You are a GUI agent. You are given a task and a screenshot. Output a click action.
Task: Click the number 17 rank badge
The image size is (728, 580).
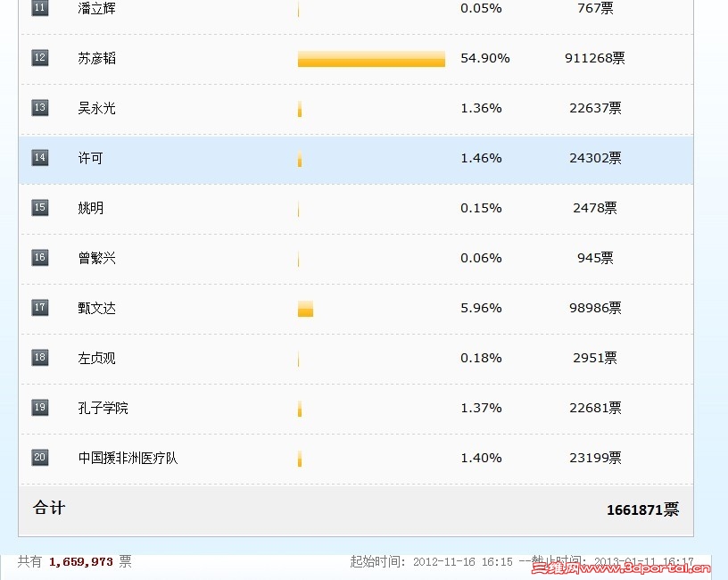tap(40, 308)
